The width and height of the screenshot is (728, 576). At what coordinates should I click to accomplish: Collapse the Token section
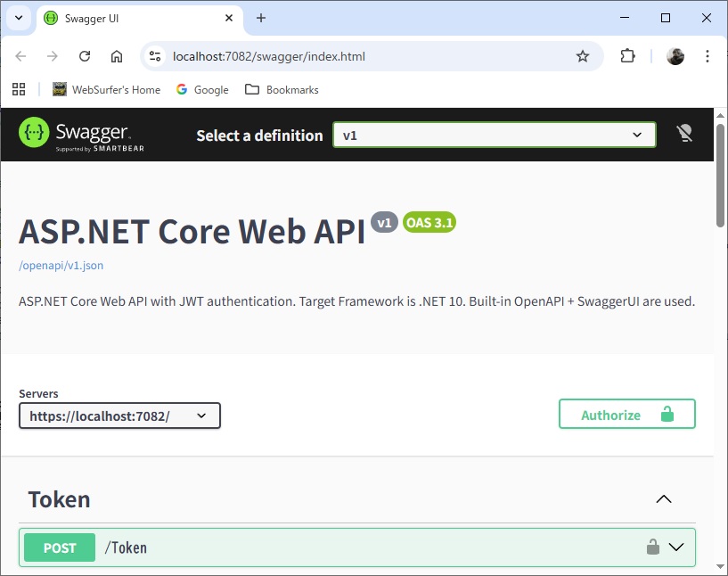[664, 499]
